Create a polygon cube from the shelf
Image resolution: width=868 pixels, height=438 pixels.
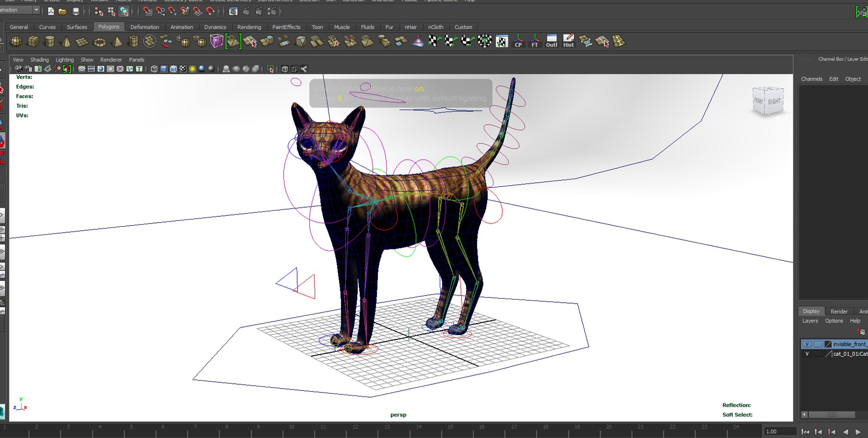pos(33,42)
